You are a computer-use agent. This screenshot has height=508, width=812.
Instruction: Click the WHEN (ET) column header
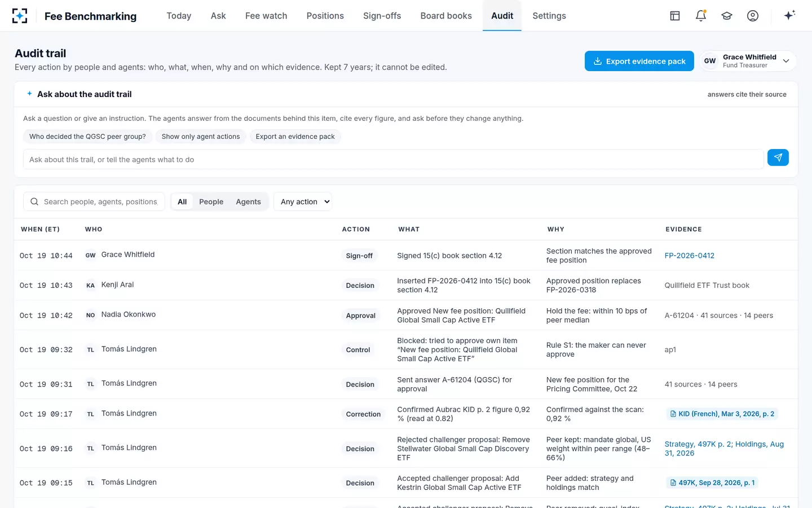click(x=40, y=229)
